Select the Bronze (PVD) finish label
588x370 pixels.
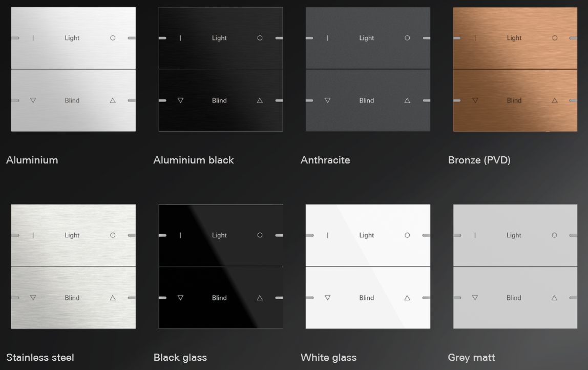pos(479,160)
